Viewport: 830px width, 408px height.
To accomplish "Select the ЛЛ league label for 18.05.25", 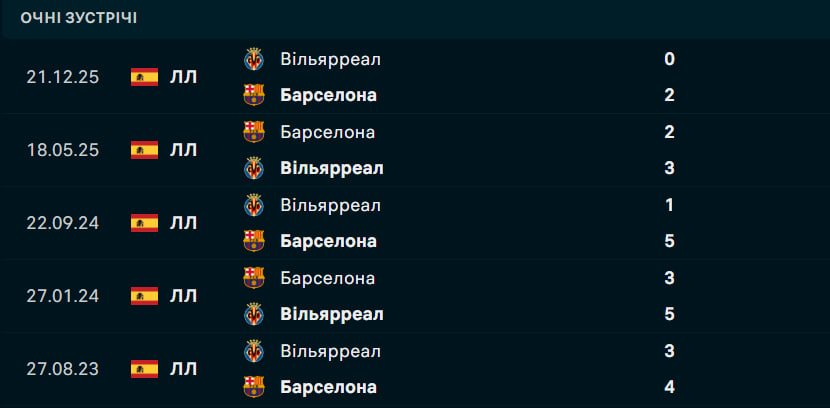I will [x=183, y=150].
